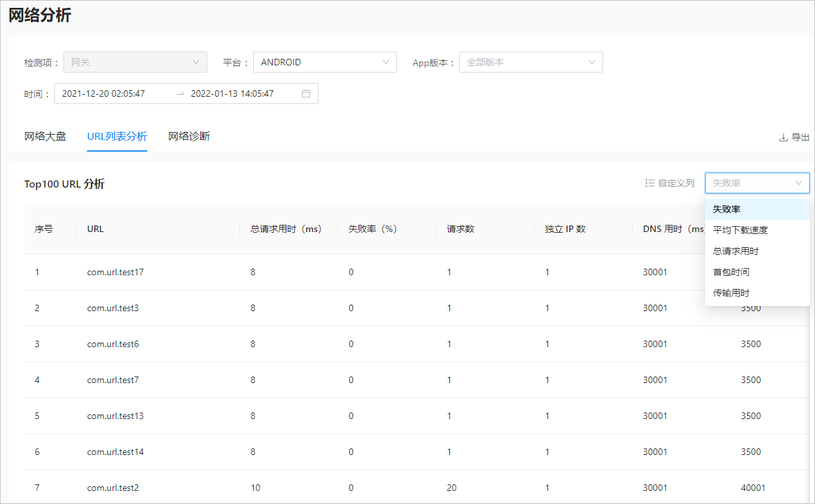Choose 首包时间 sort option

click(x=757, y=272)
